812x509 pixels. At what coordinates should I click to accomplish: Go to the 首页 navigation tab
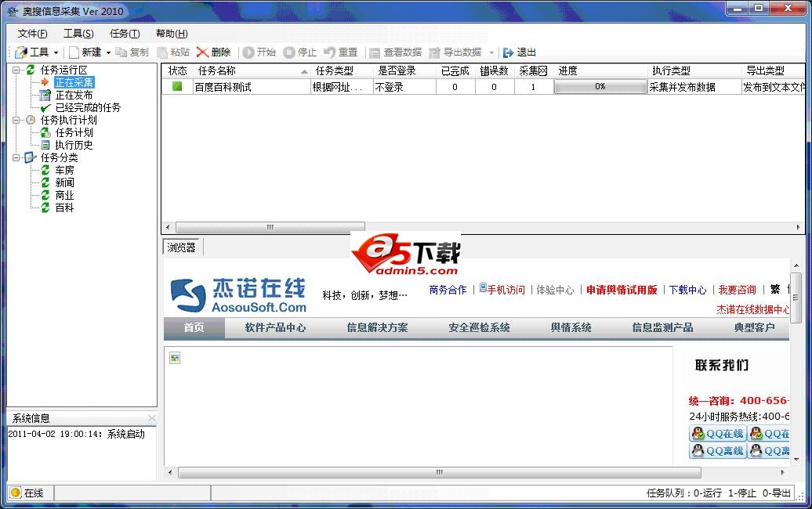(x=194, y=328)
